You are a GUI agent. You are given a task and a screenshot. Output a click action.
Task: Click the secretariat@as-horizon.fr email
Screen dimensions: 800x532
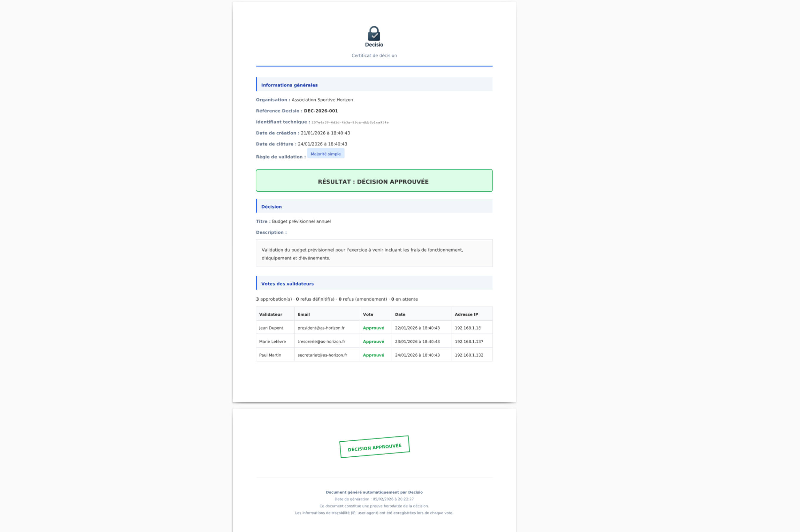pyautogui.click(x=322, y=355)
